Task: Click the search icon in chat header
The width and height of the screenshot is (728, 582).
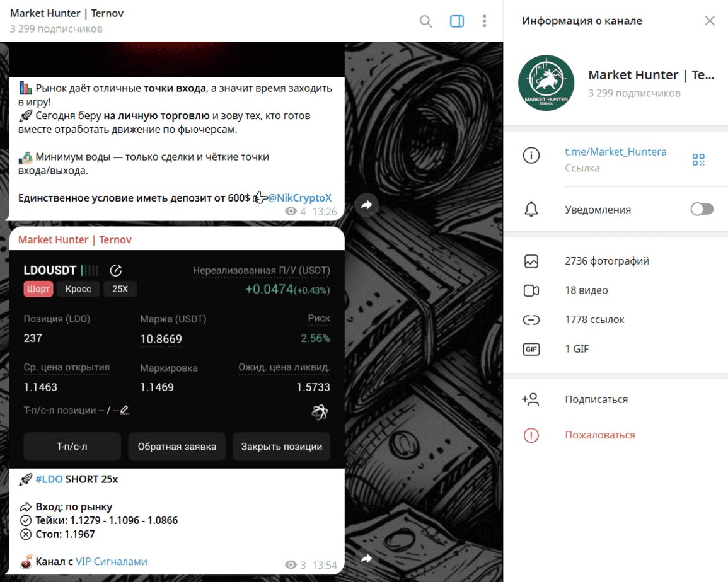Action: coord(426,21)
